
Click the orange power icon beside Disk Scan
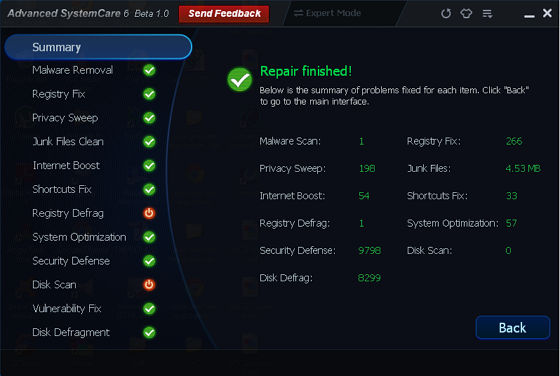coord(149,285)
